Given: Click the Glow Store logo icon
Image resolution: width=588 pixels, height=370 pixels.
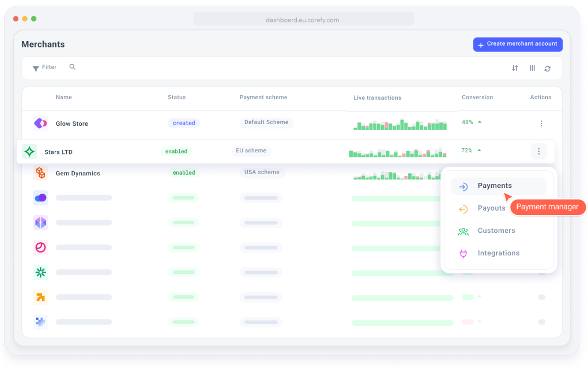Looking at the screenshot, I should (40, 123).
